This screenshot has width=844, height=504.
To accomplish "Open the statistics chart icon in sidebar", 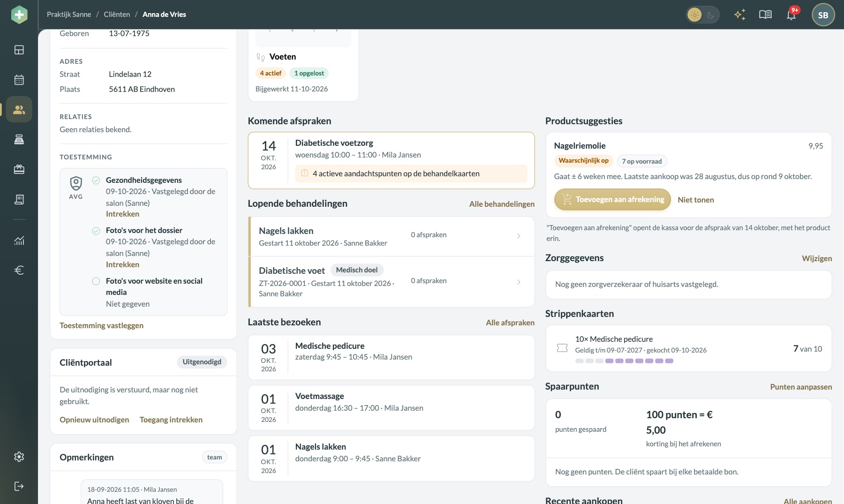I will 19,241.
